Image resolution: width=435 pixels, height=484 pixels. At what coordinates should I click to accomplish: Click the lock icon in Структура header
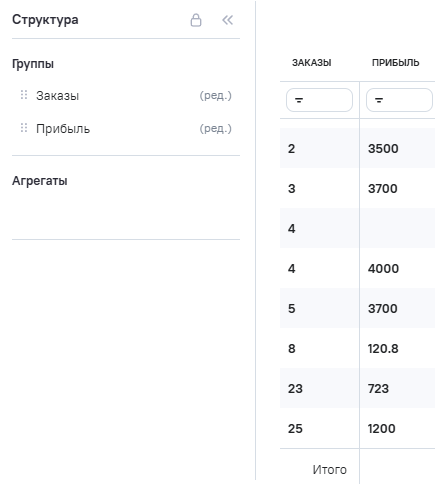tap(196, 20)
